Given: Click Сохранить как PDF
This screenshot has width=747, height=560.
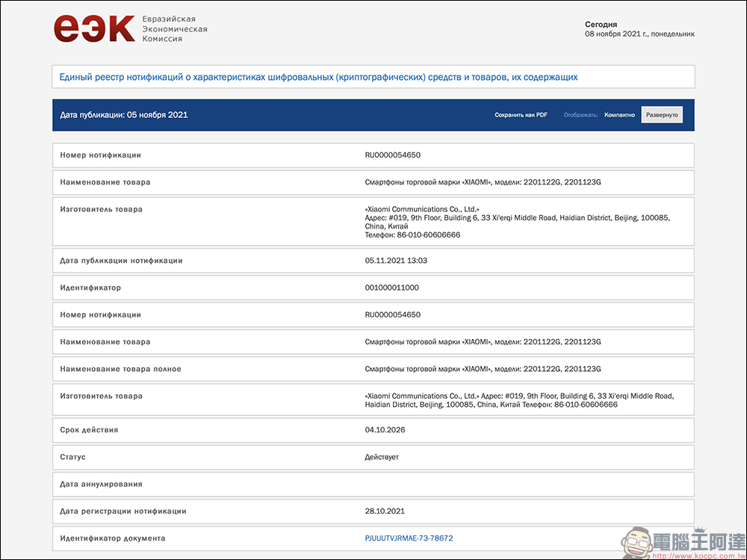Looking at the screenshot, I should click(521, 115).
